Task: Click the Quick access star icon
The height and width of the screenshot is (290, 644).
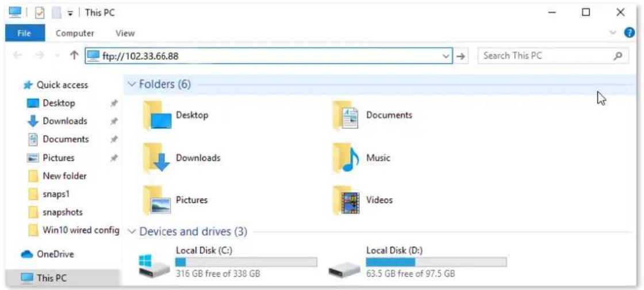Action: pos(28,85)
